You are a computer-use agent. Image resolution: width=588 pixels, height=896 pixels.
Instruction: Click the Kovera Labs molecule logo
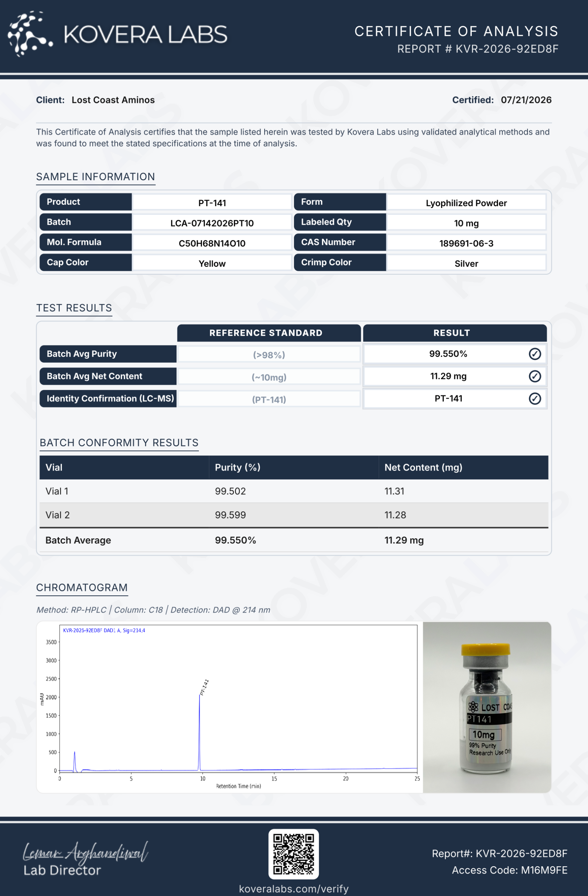[x=30, y=34]
